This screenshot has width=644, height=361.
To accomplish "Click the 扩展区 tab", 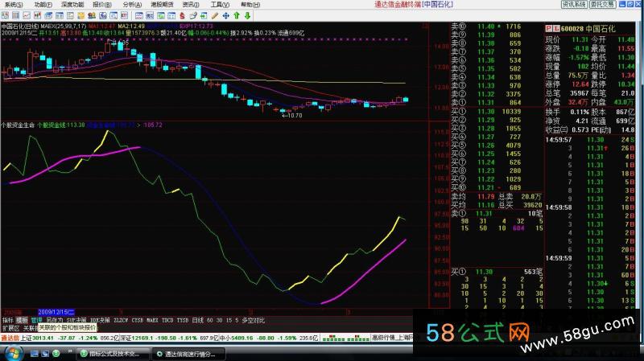I will (11, 328).
